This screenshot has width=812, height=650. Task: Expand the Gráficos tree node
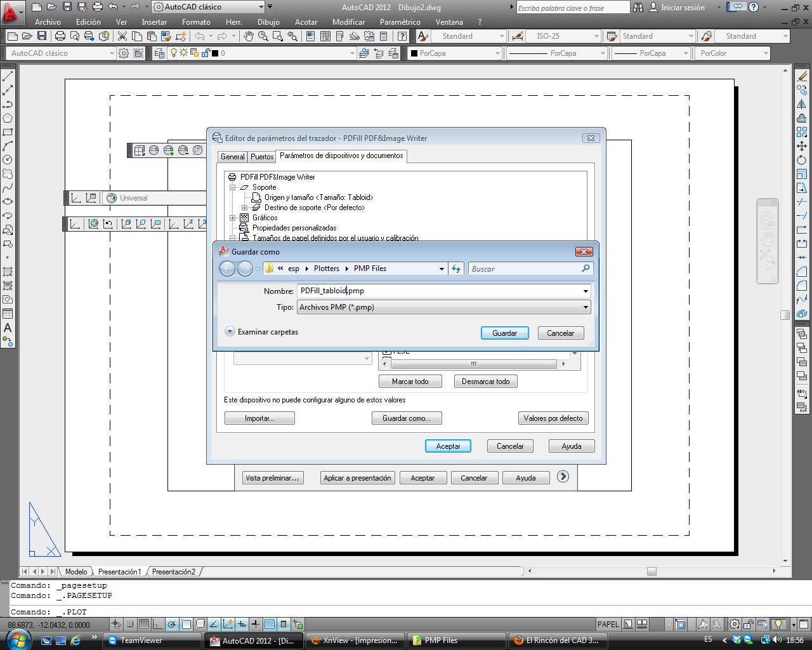click(x=233, y=218)
